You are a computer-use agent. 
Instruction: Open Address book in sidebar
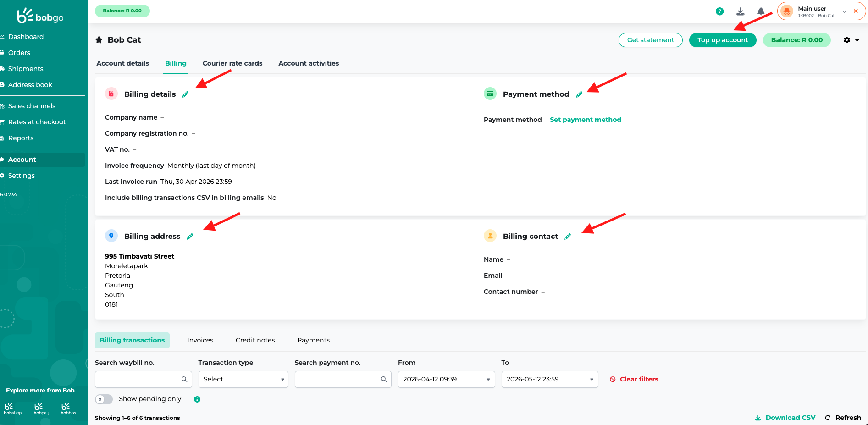[x=30, y=85]
